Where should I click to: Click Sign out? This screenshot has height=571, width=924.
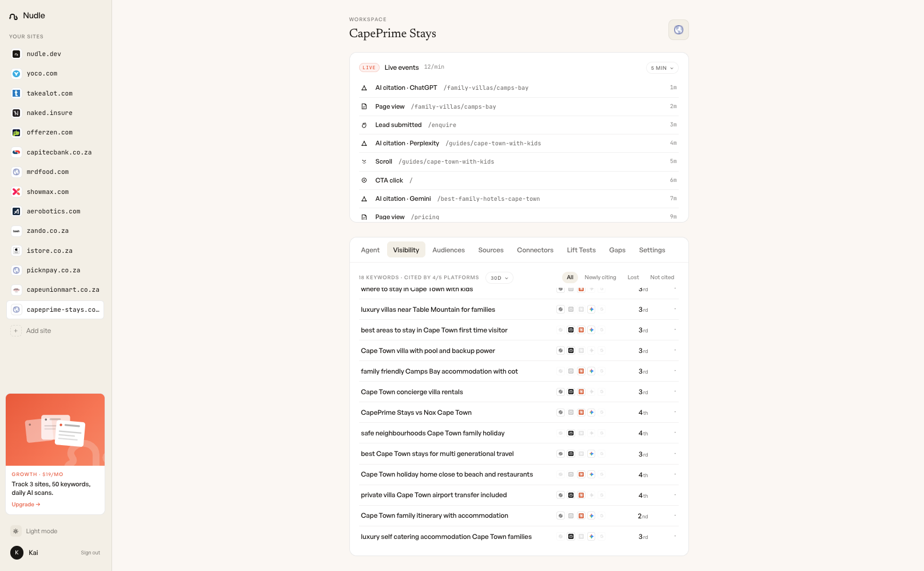coord(90,553)
